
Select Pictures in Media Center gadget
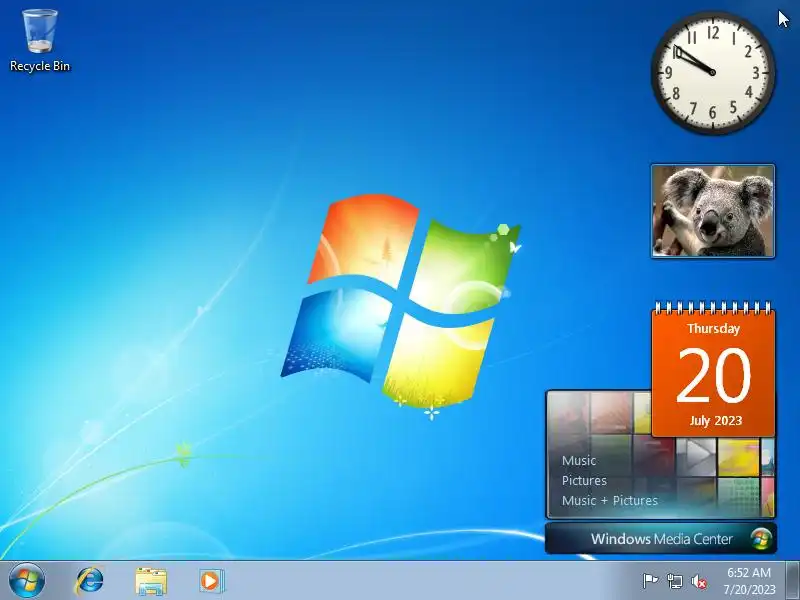584,480
